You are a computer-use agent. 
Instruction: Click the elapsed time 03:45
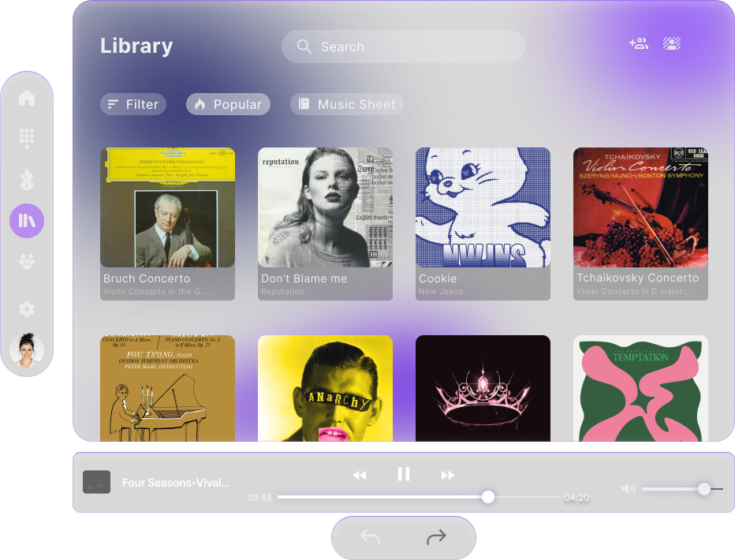(259, 498)
